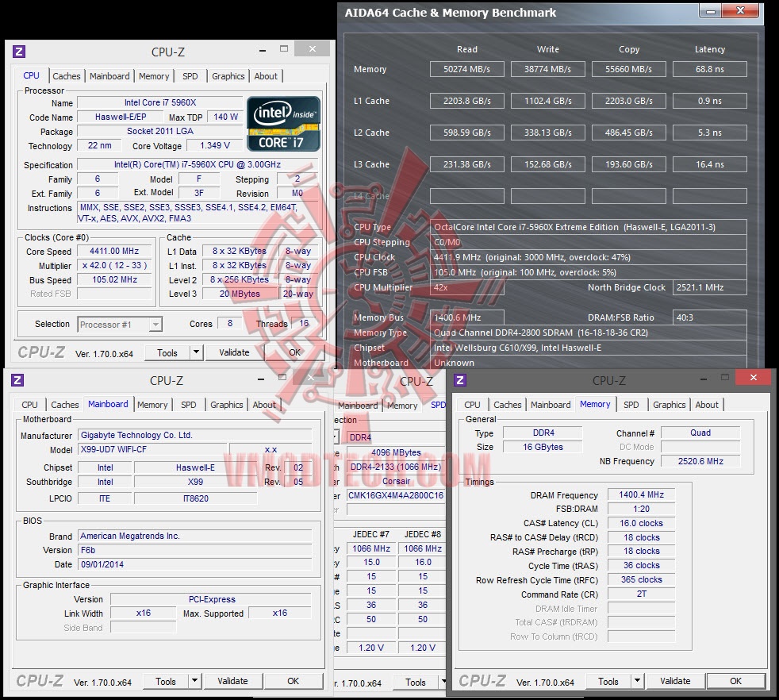Open the Caches tab in the Memory CPU-Z window

507,405
